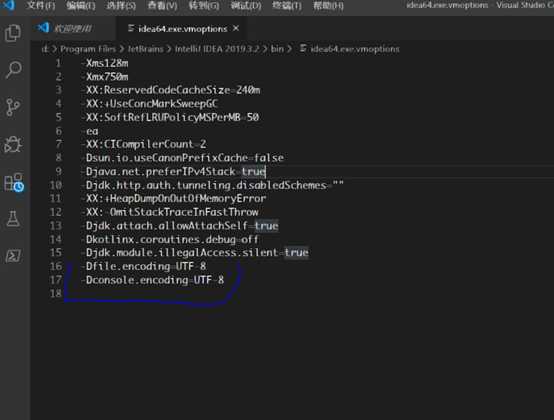Open the 文件(F) menu
Viewport: 554px width, 420px height.
point(41,5)
